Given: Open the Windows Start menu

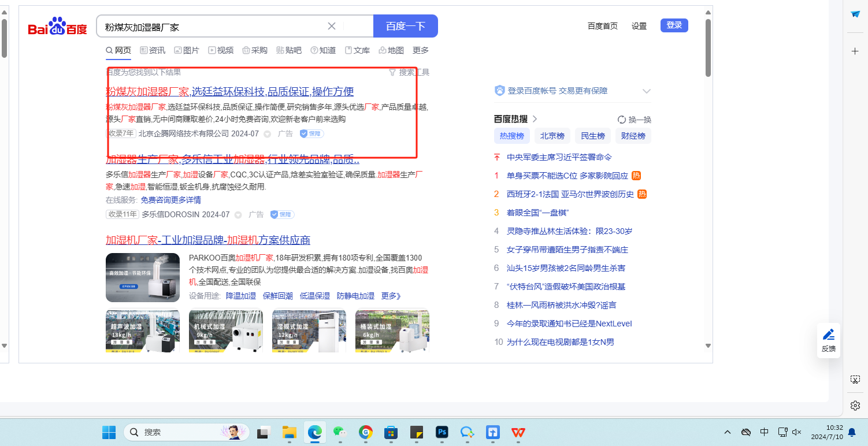Looking at the screenshot, I should [109, 432].
